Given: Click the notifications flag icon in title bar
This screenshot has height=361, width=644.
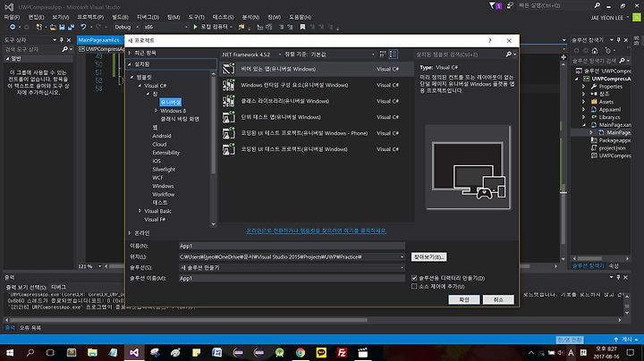Looking at the screenshot, I should pos(492,5).
